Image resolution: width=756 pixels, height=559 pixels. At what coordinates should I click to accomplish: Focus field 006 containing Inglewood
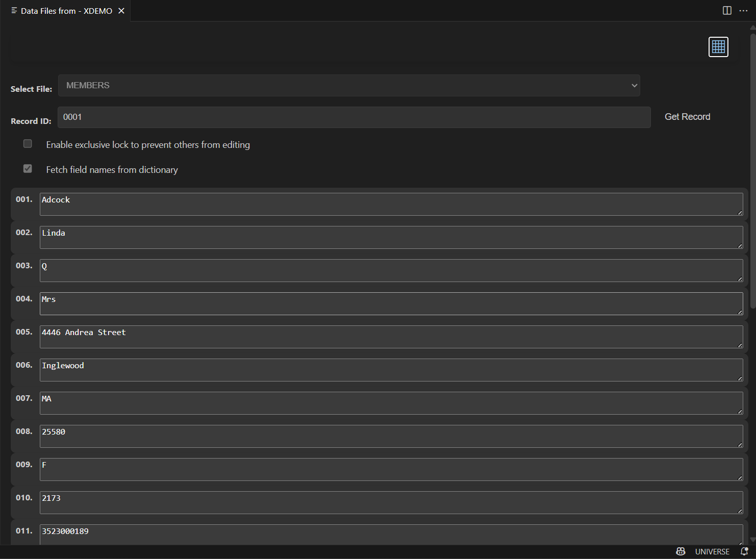click(391, 370)
